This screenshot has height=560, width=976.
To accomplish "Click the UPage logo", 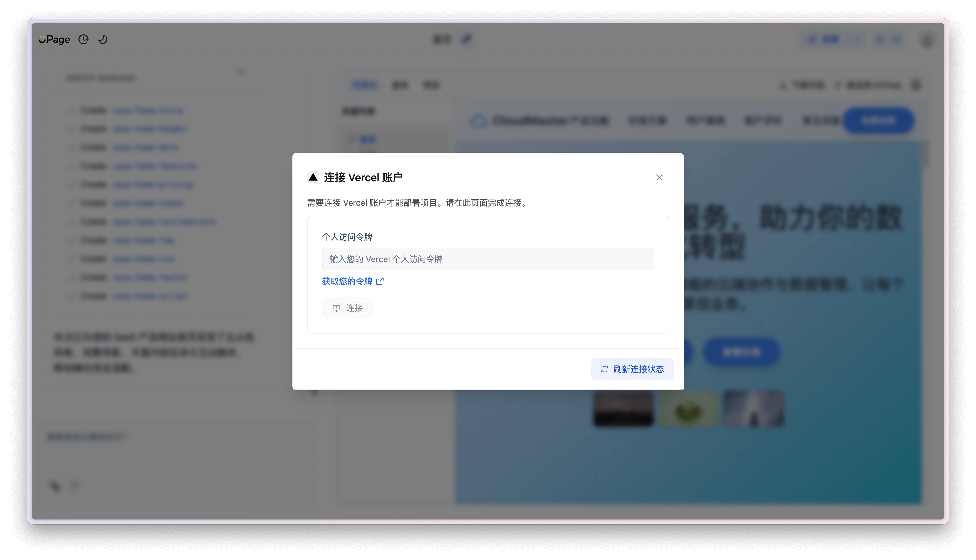I will (x=54, y=39).
